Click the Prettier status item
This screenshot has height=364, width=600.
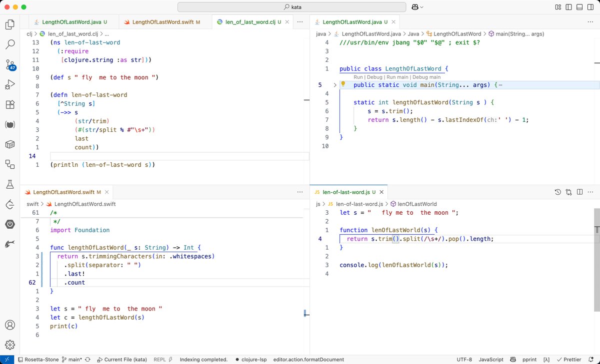tap(568, 360)
